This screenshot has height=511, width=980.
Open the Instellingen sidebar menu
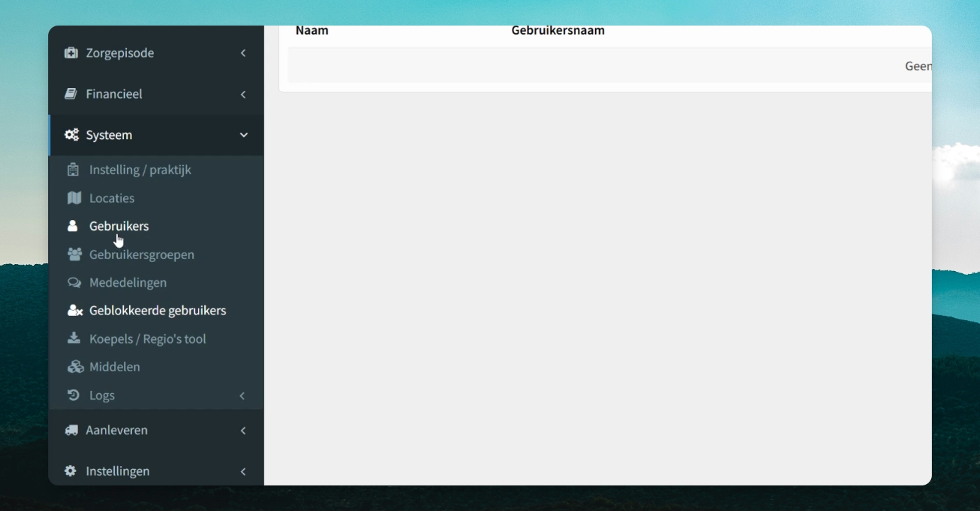click(156, 471)
